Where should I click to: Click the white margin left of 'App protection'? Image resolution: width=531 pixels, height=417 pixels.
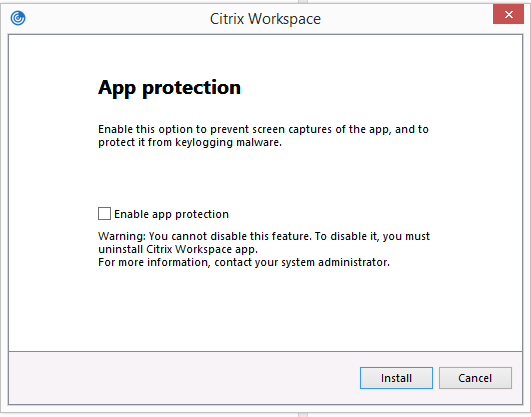coord(53,88)
